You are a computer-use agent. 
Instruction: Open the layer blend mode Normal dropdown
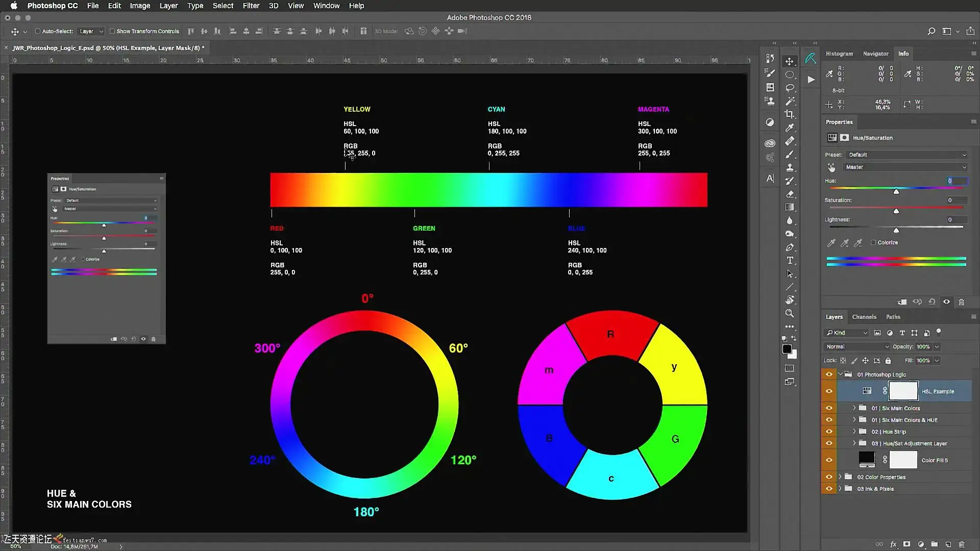pos(856,347)
